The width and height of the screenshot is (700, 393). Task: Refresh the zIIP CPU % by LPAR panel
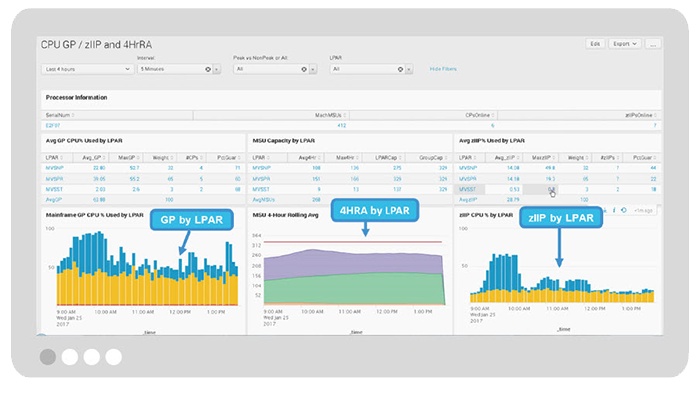[624, 210]
